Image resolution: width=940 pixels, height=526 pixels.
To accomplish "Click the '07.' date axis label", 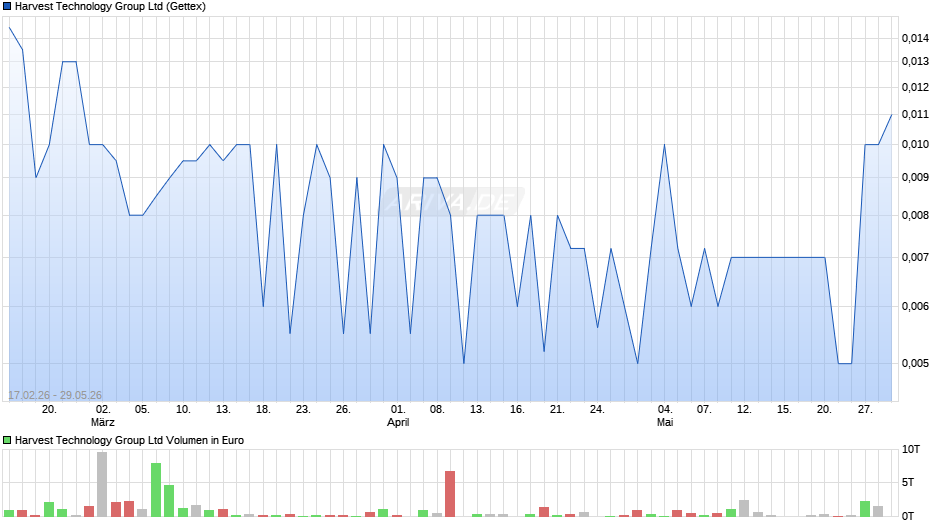I will point(704,410).
